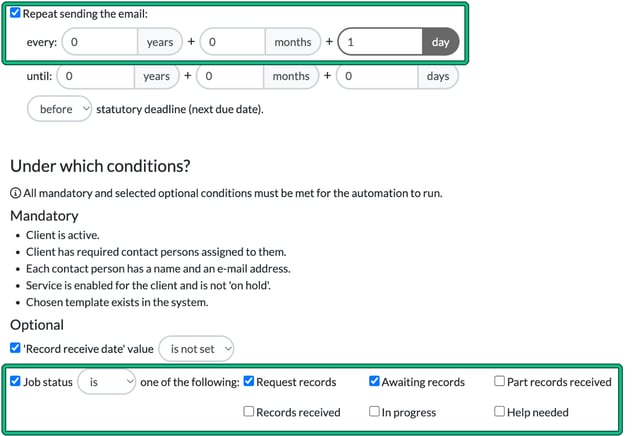Click 'Each contact person has a name' bullet
Image resolution: width=632 pixels, height=436 pixels.
158,269
